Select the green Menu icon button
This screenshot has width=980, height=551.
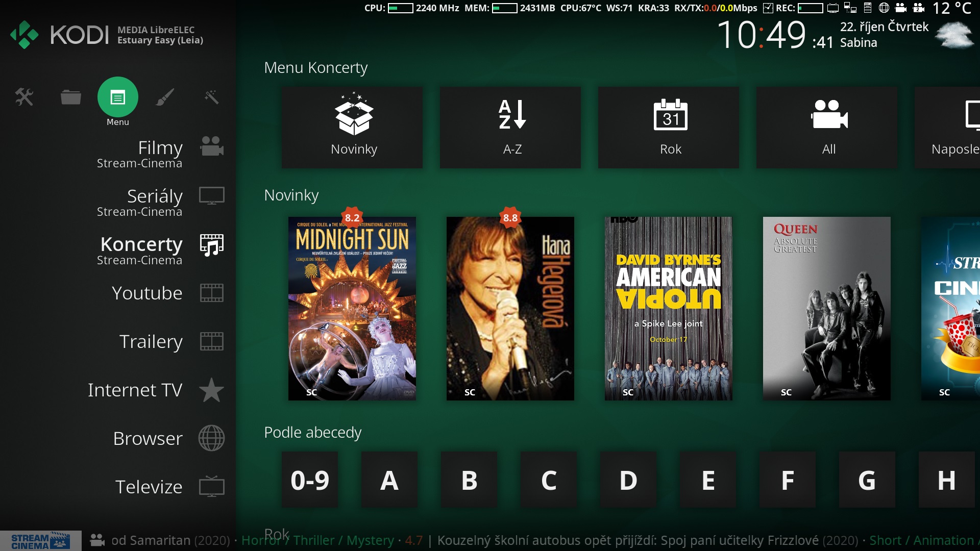(118, 97)
